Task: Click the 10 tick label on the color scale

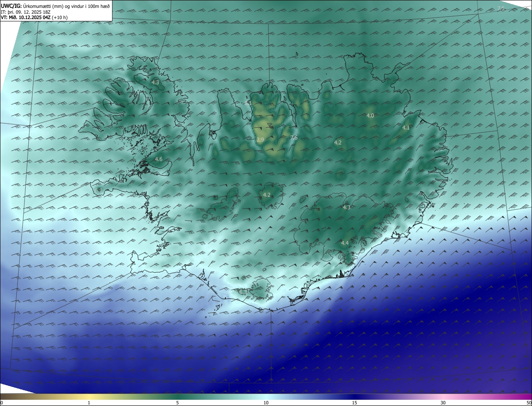Action: [266, 403]
